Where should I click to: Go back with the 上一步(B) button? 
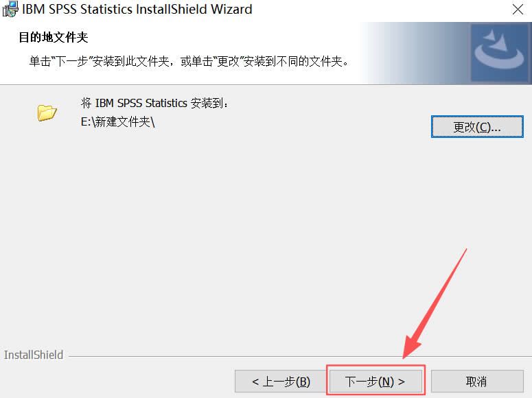(x=280, y=381)
